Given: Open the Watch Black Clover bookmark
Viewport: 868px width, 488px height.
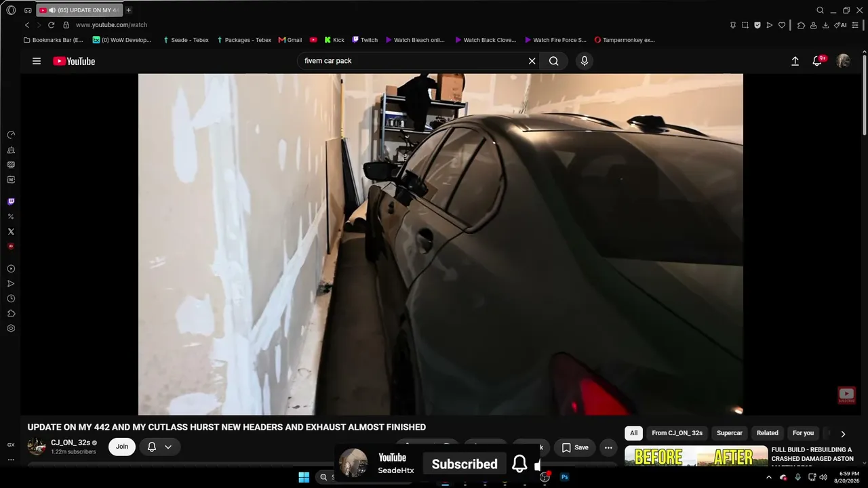Looking at the screenshot, I should click(486, 40).
